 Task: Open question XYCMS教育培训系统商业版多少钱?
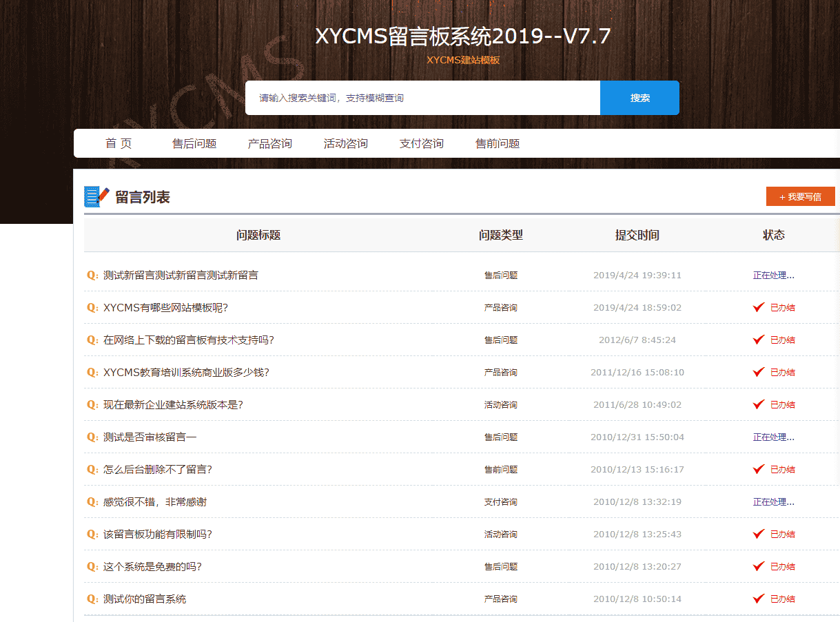(186, 373)
